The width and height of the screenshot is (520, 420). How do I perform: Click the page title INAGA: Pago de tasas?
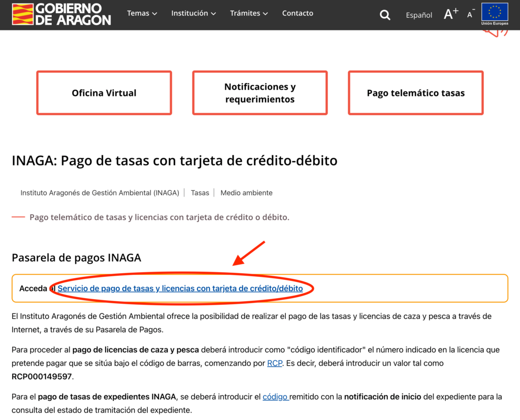175,160
